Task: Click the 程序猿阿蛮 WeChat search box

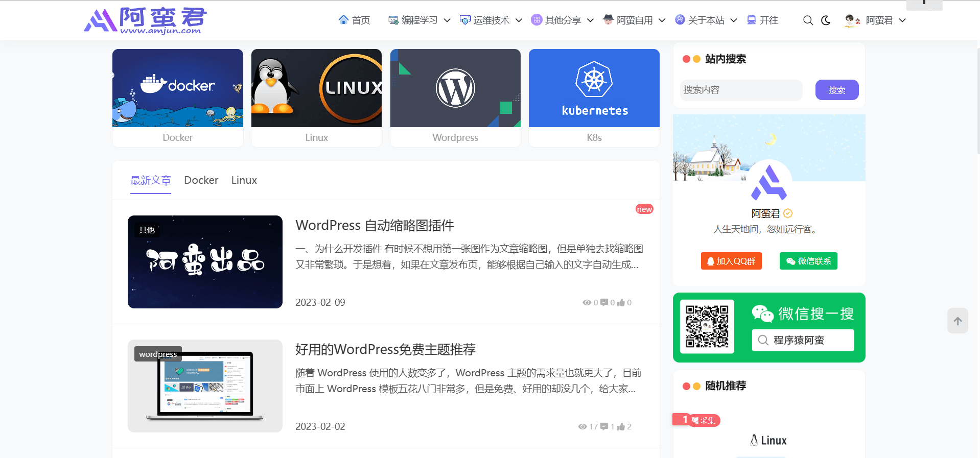Action: pos(803,340)
